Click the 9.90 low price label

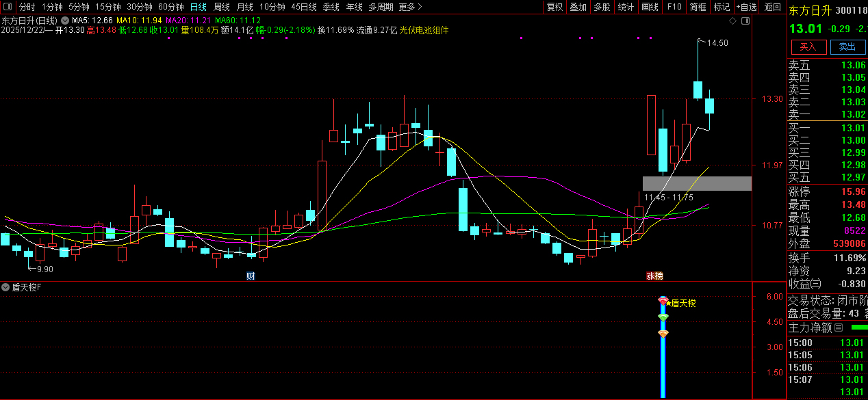tap(45, 269)
